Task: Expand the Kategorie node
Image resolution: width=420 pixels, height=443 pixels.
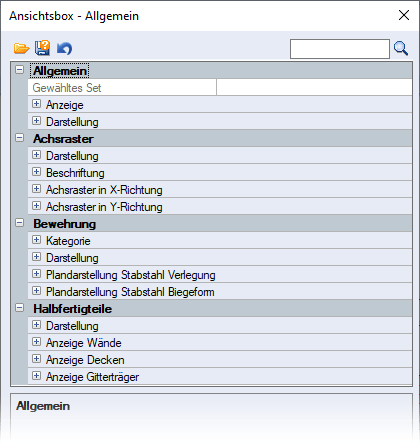Action: coord(37,240)
